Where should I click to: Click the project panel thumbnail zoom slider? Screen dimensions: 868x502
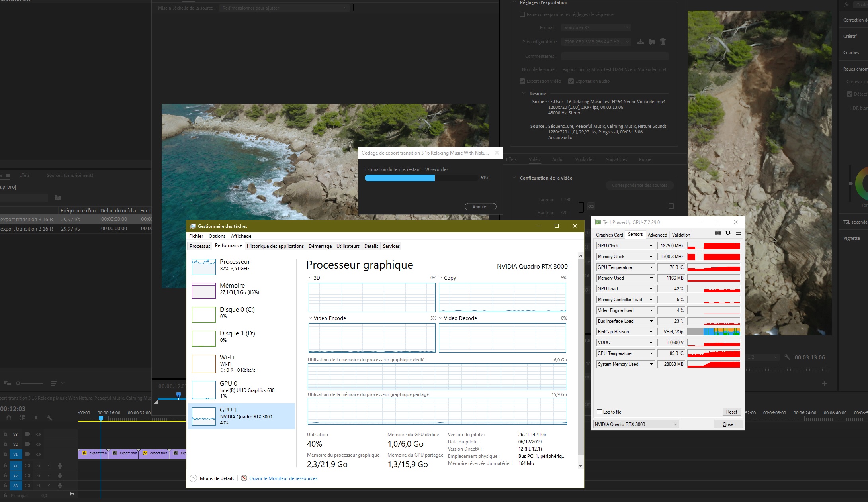(x=30, y=383)
